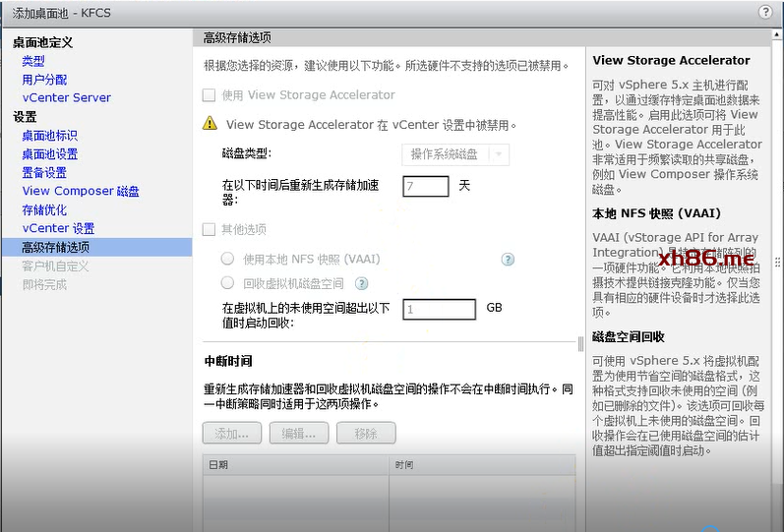Select 存储优化 in sidebar
The width and height of the screenshot is (784, 532).
point(44,210)
